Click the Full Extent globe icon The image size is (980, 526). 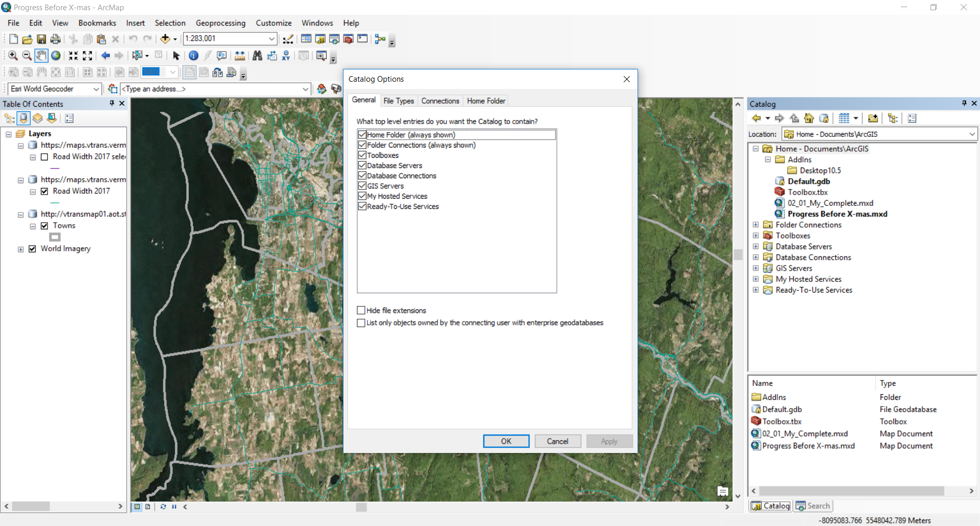(56, 56)
